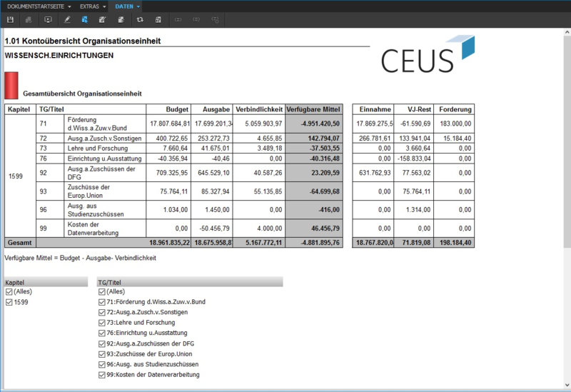Click the presentation screen icon in toolbar

48,20
